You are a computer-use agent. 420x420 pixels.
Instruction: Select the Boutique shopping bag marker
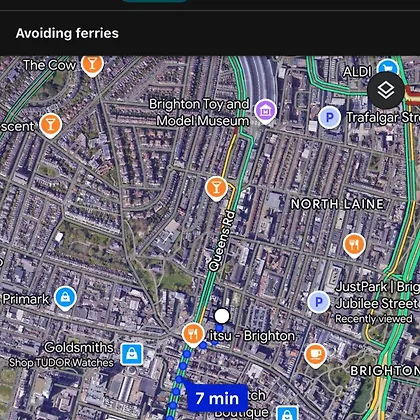(x=287, y=413)
